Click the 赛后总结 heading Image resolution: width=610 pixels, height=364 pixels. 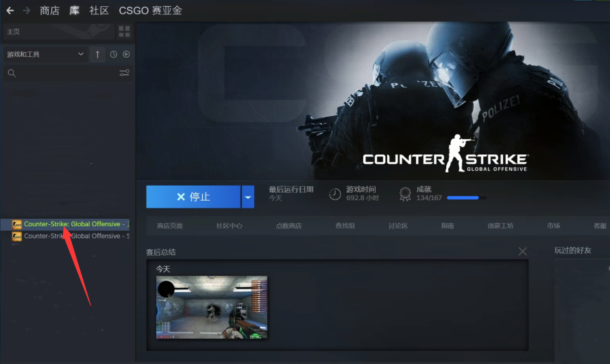(160, 252)
